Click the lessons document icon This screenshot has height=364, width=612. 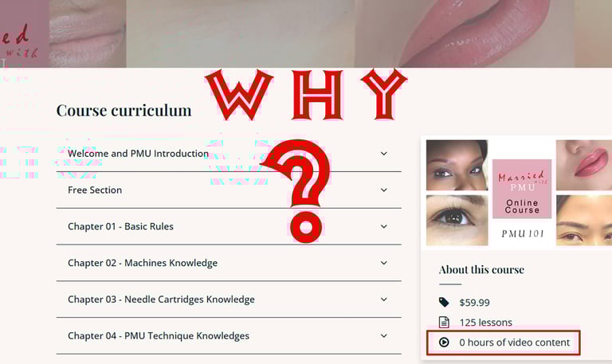444,323
